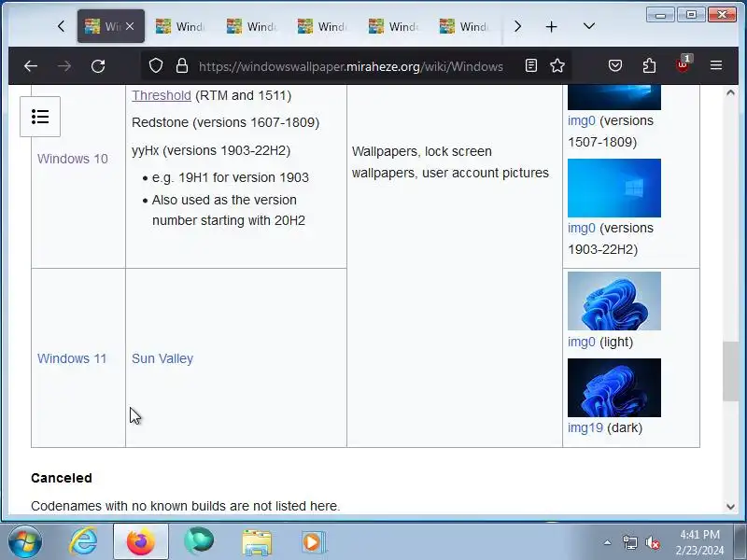
Task: Go back to previous page
Action: [x=31, y=66]
